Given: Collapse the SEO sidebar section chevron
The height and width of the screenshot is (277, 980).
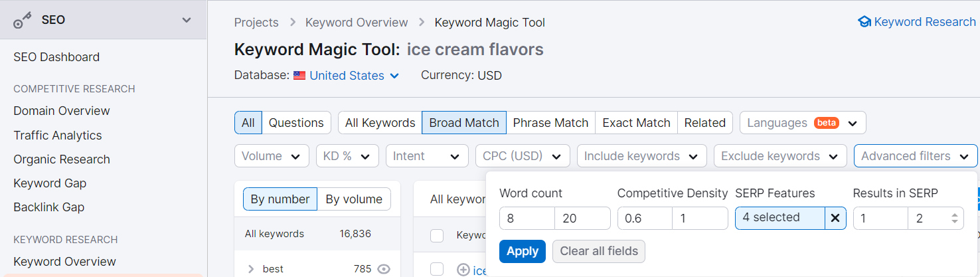Looking at the screenshot, I should pos(187,21).
